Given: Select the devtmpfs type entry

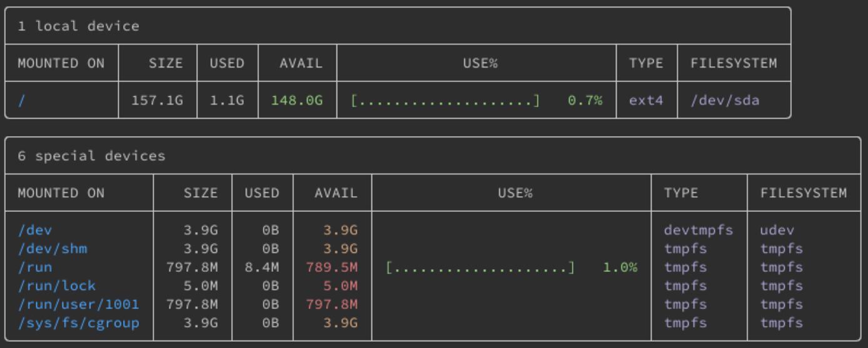Looking at the screenshot, I should (x=698, y=230).
